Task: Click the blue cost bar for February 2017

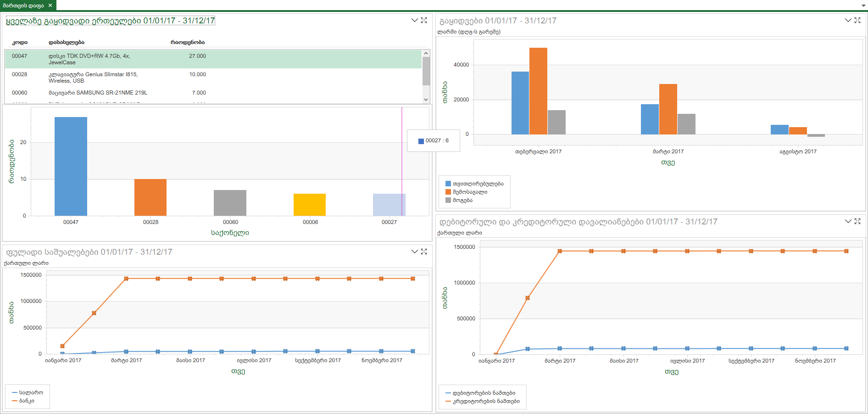Action: [520, 103]
